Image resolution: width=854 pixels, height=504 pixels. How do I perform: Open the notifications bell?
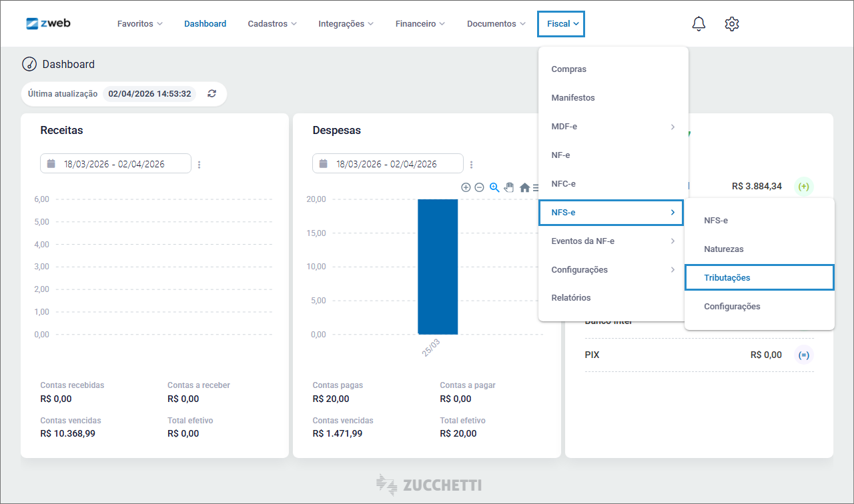(699, 24)
